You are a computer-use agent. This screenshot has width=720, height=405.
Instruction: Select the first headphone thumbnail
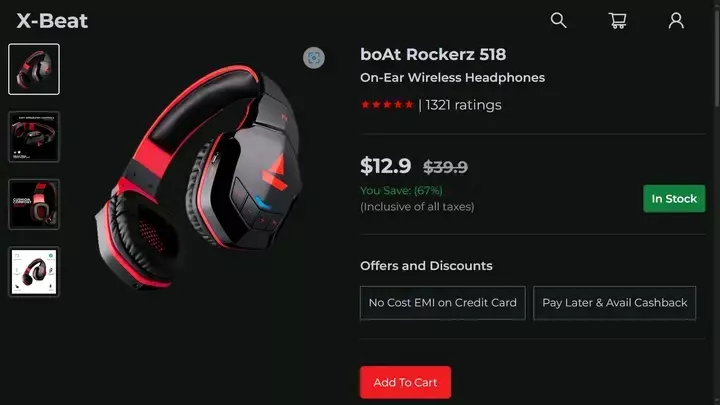pyautogui.click(x=34, y=69)
